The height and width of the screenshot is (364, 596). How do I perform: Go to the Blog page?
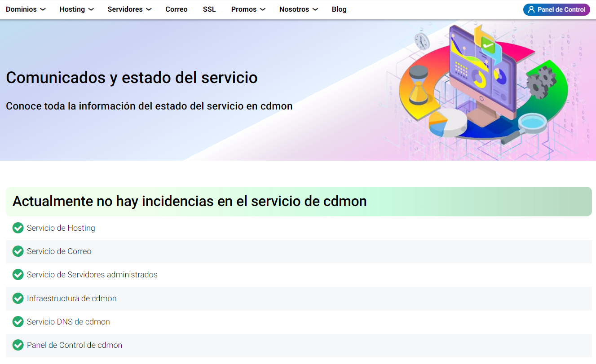[x=339, y=9]
